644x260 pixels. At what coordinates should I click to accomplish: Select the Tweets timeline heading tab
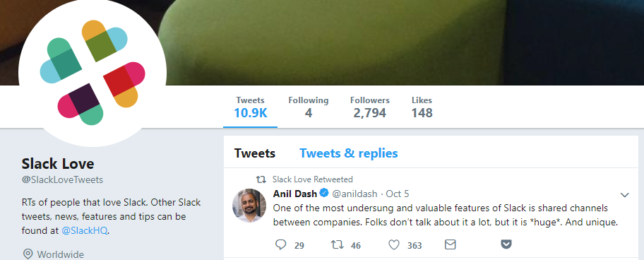[255, 153]
